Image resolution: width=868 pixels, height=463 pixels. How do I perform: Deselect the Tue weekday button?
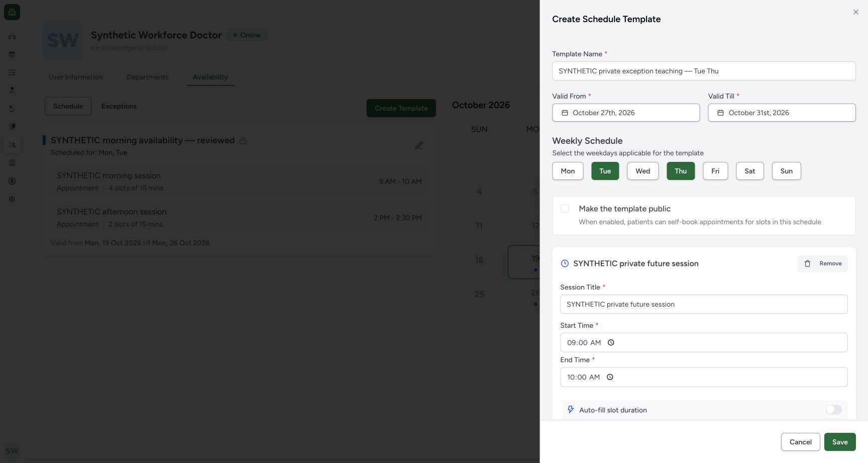pyautogui.click(x=605, y=171)
